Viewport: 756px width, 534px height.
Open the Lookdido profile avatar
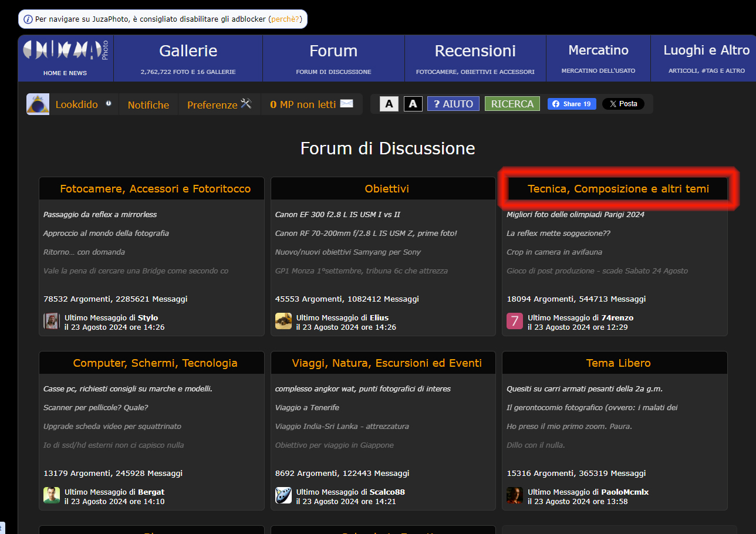pyautogui.click(x=38, y=104)
